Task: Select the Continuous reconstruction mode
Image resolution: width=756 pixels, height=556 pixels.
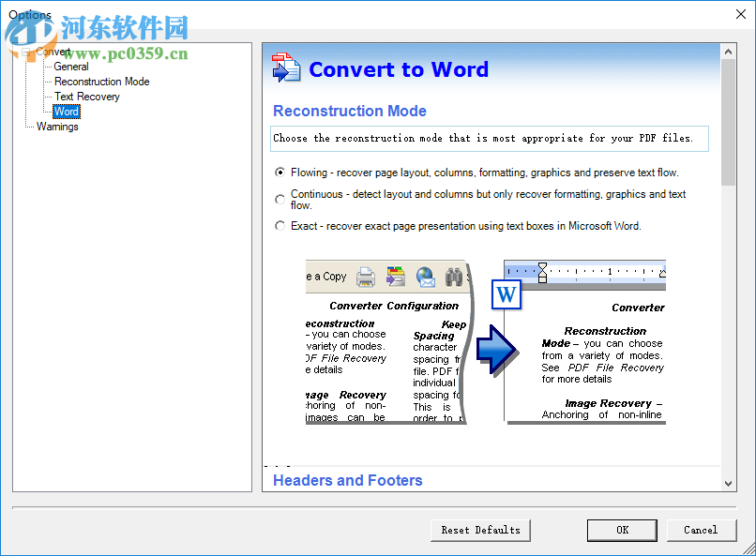Action: [x=280, y=199]
